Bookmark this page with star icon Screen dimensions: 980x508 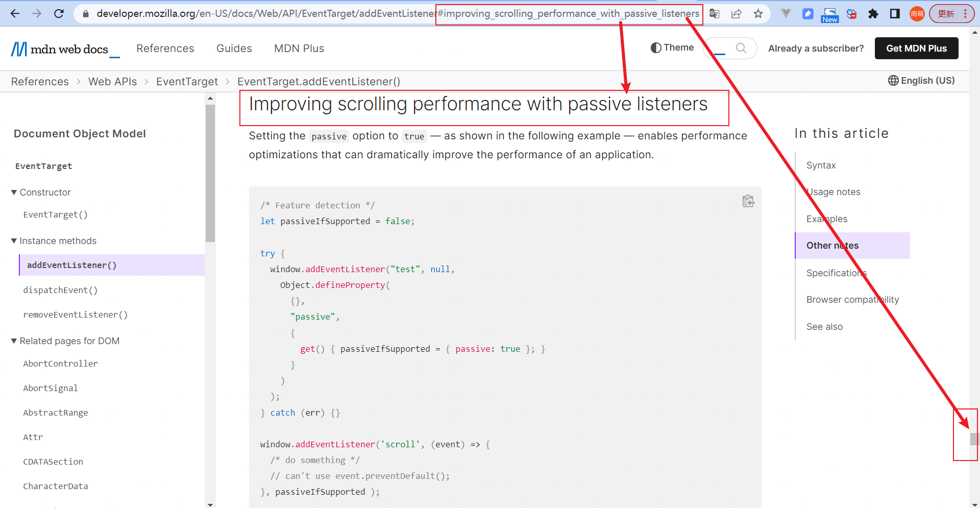(758, 14)
